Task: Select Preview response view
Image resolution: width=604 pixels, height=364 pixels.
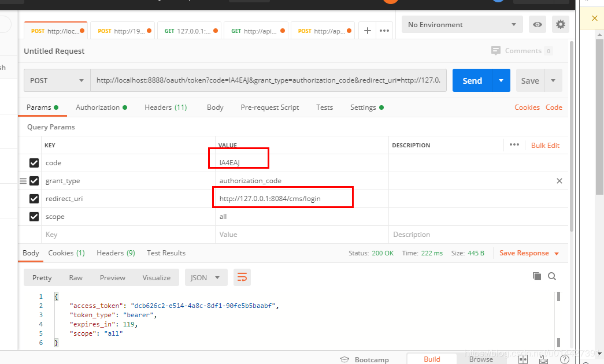Action: click(113, 278)
